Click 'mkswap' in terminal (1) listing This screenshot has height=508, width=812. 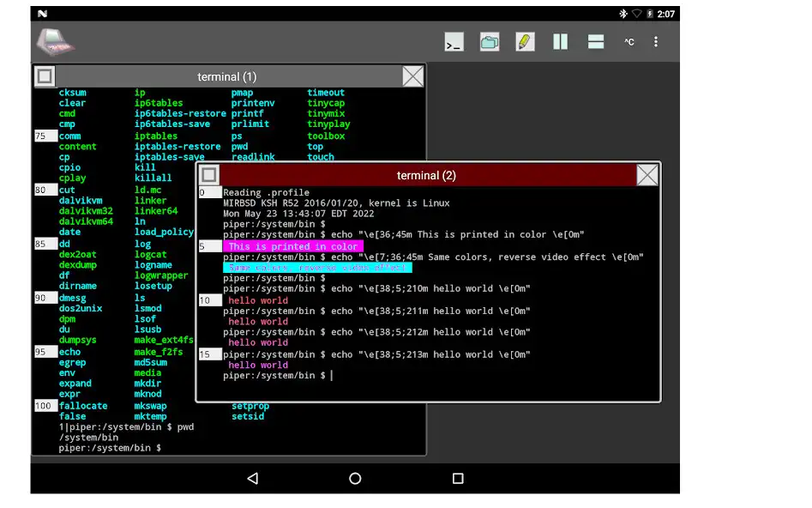click(151, 405)
